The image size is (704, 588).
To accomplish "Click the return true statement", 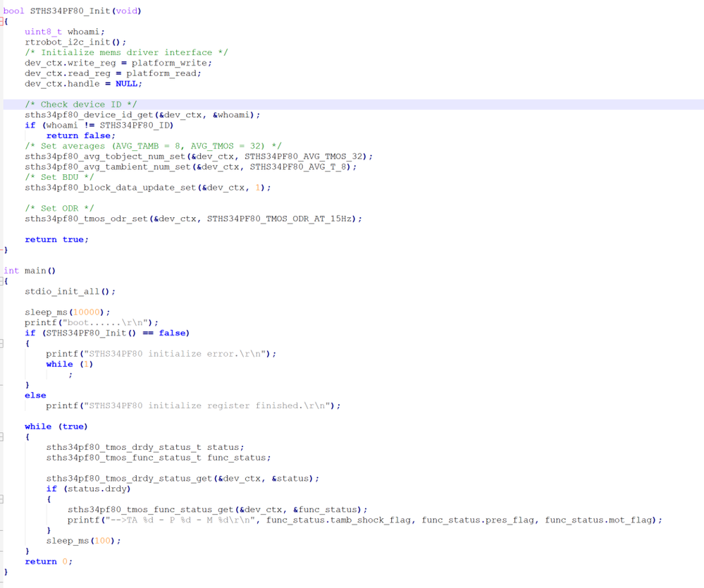I will (x=56, y=239).
